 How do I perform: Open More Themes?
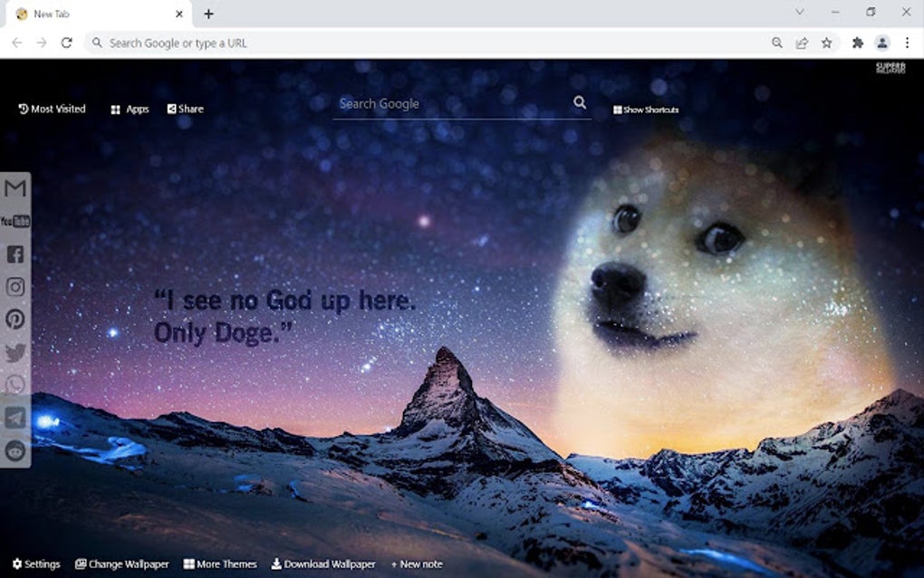pyautogui.click(x=220, y=564)
